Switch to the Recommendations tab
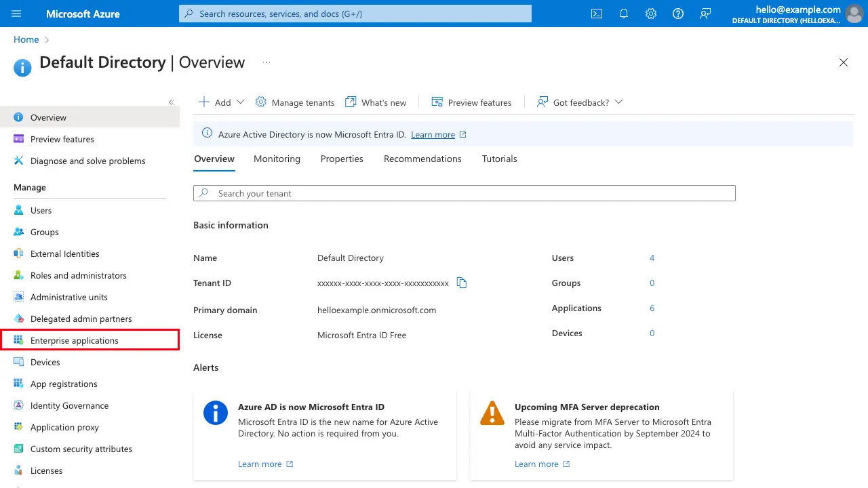868x488 pixels. point(422,159)
